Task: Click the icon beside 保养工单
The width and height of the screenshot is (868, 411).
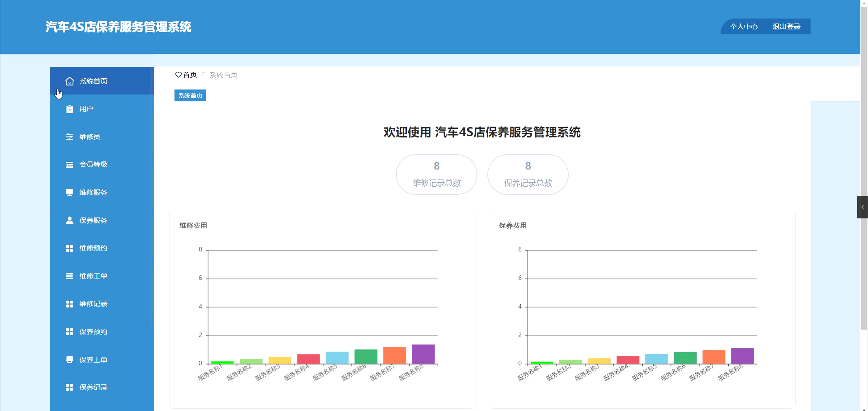Action: coord(70,360)
